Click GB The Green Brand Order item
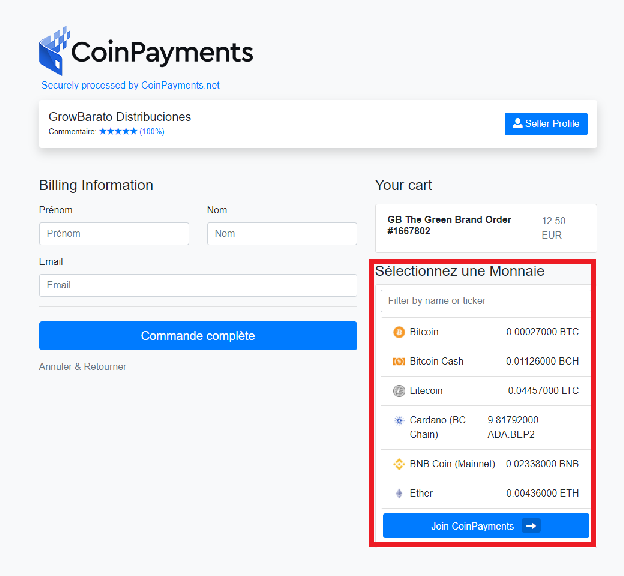624x576 pixels. [449, 225]
